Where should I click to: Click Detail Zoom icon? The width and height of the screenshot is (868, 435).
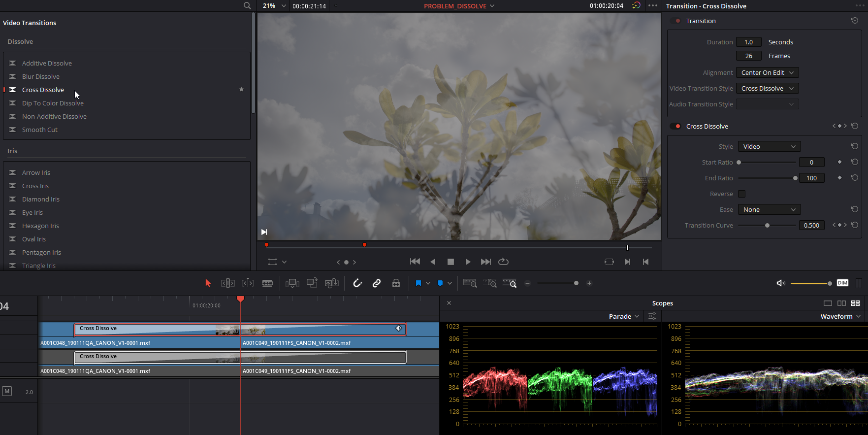pyautogui.click(x=490, y=283)
